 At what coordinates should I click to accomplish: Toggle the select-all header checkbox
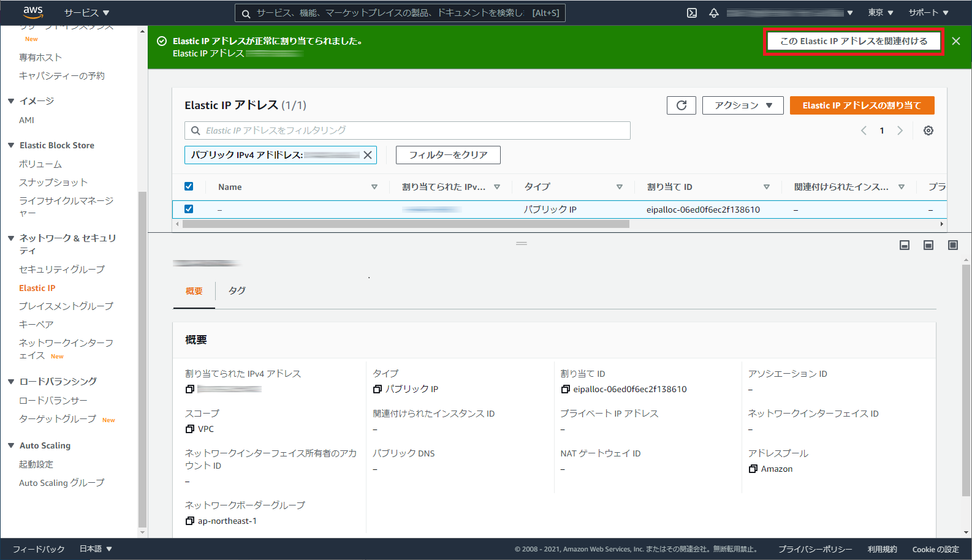(189, 186)
